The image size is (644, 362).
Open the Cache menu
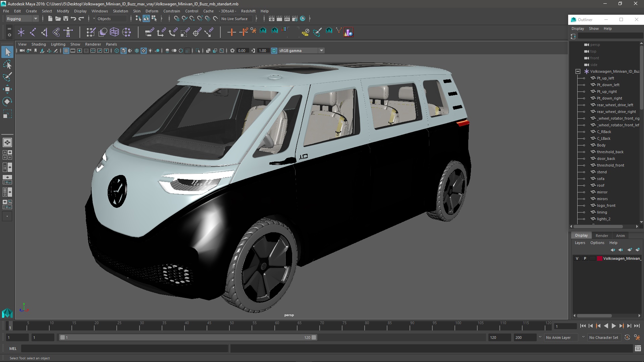pos(208,11)
